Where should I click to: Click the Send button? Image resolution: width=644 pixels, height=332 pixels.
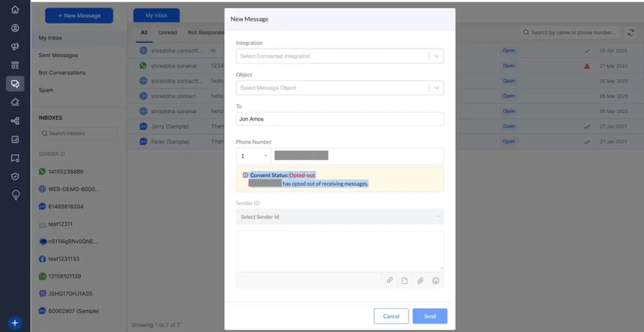(x=430, y=316)
